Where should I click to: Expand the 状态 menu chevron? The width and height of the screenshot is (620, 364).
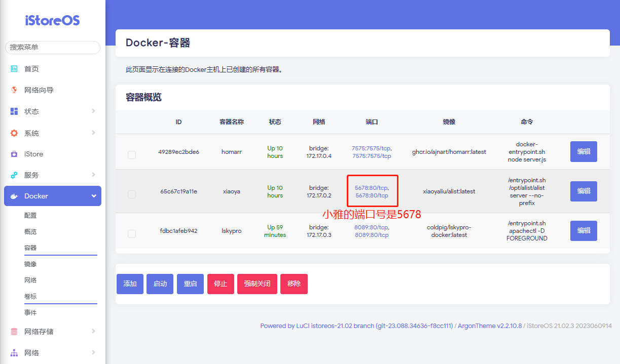tap(94, 111)
